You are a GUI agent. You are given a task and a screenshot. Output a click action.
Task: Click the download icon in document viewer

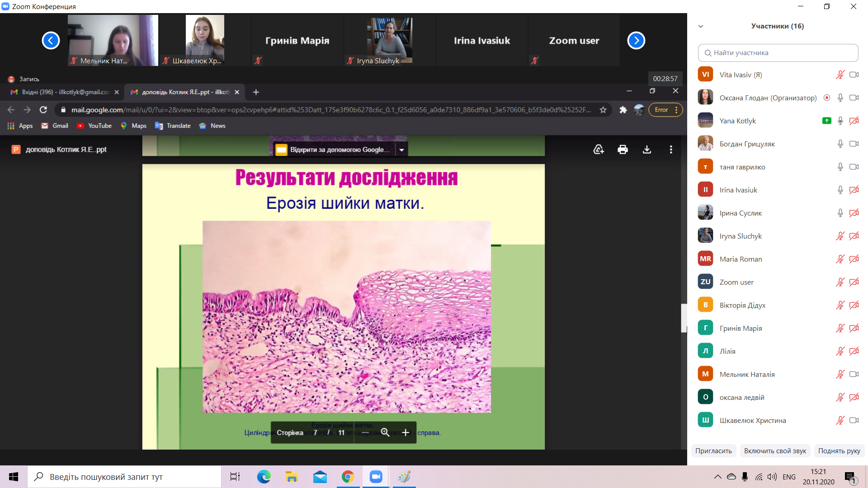point(647,150)
